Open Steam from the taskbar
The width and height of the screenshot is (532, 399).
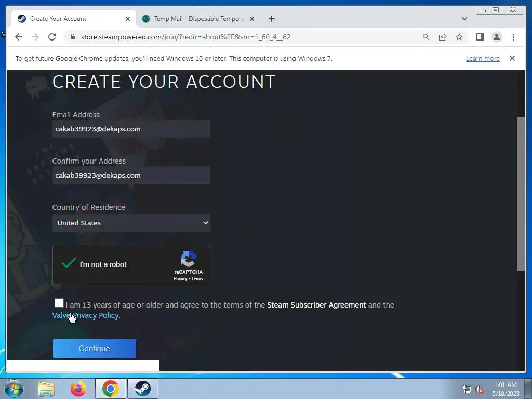tap(143, 389)
